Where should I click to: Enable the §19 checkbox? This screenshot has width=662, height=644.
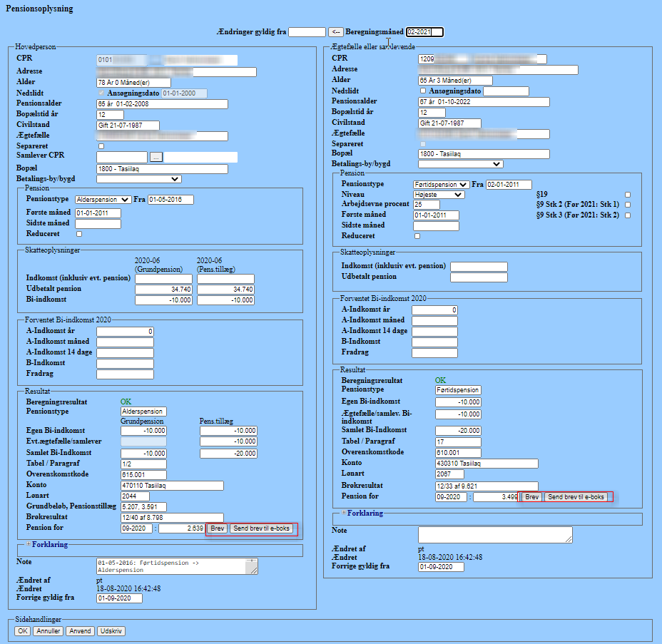627,195
